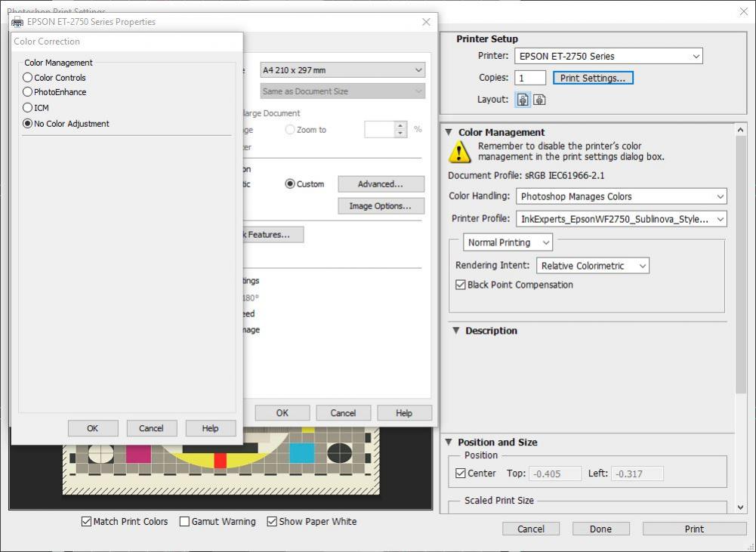
Task: Click the Top position value field
Action: pyautogui.click(x=555, y=473)
